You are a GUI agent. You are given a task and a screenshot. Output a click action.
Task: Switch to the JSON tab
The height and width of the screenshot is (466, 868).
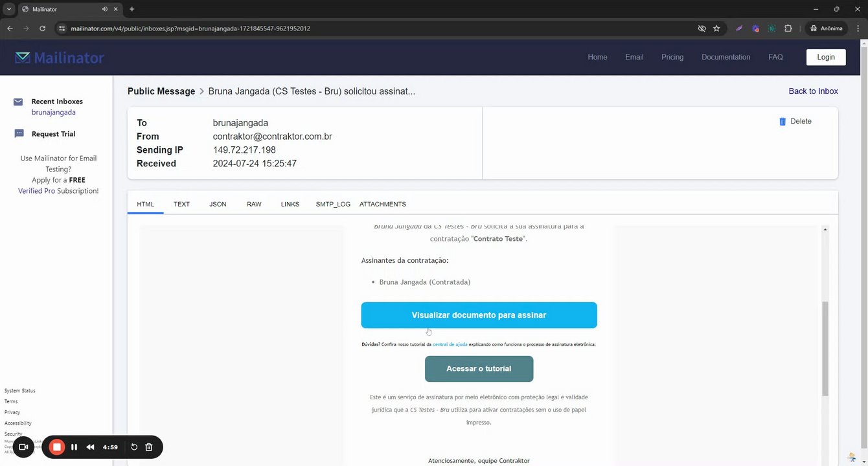pyautogui.click(x=218, y=204)
